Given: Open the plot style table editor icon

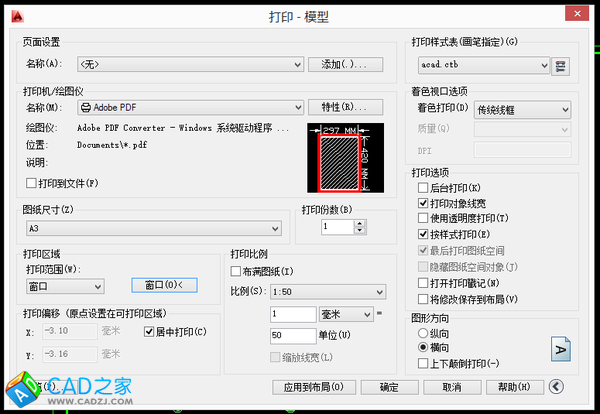Looking at the screenshot, I should [x=561, y=65].
